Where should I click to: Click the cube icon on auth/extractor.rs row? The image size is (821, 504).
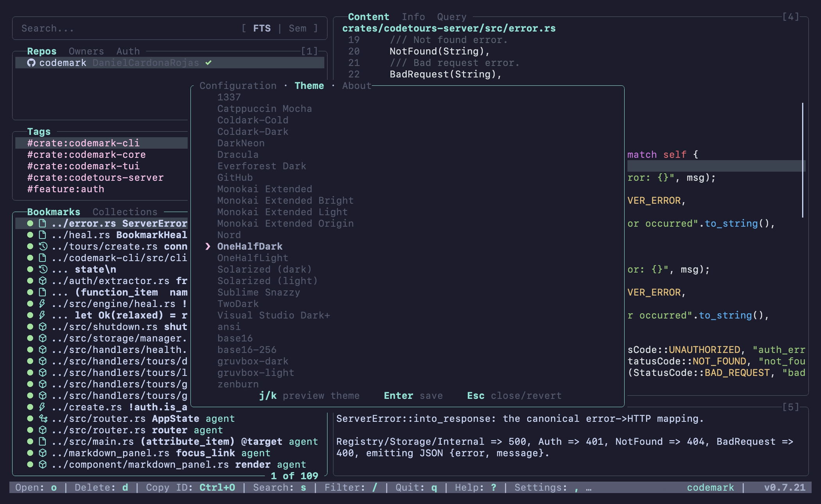point(43,281)
